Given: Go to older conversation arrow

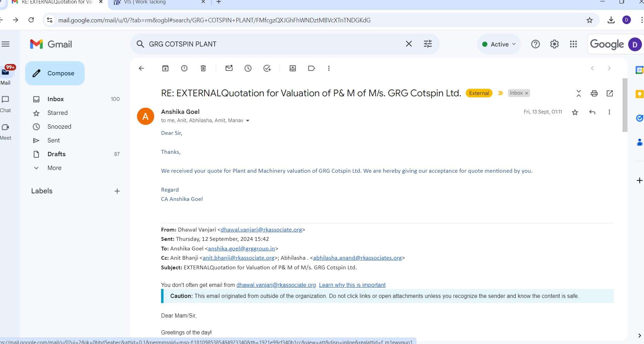Looking at the screenshot, I should 609,68.
